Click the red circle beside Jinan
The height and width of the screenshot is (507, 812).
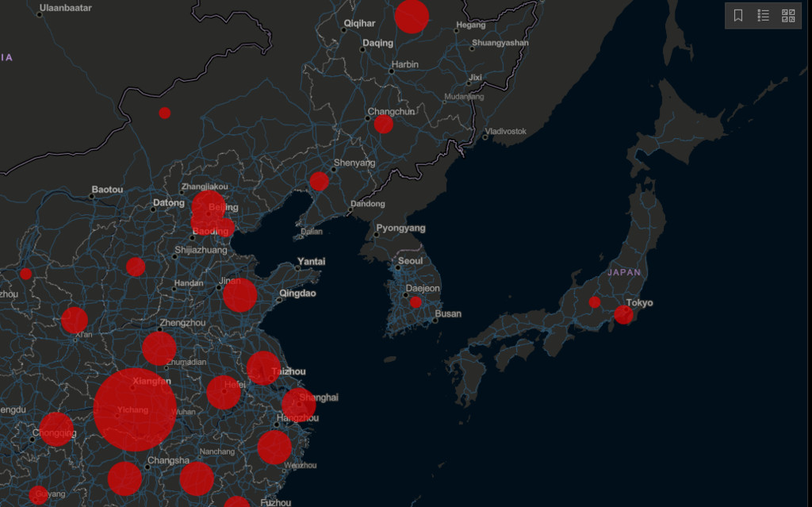[240, 296]
